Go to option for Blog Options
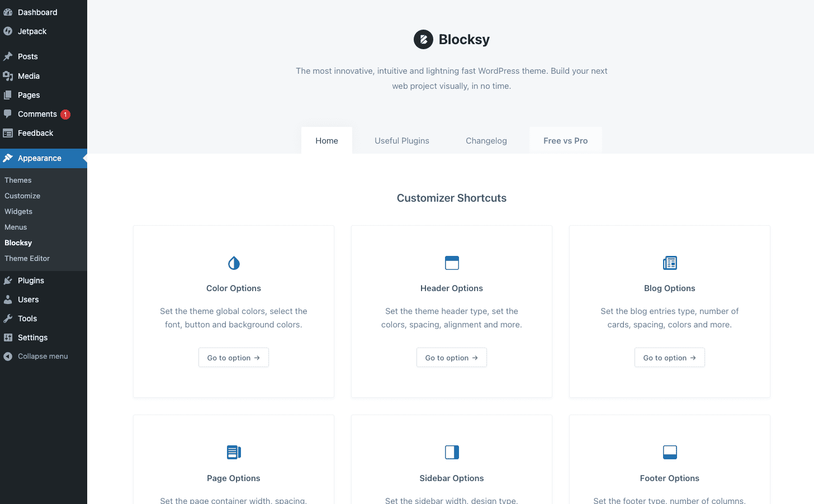Screen dimensions: 814x504 (670, 358)
